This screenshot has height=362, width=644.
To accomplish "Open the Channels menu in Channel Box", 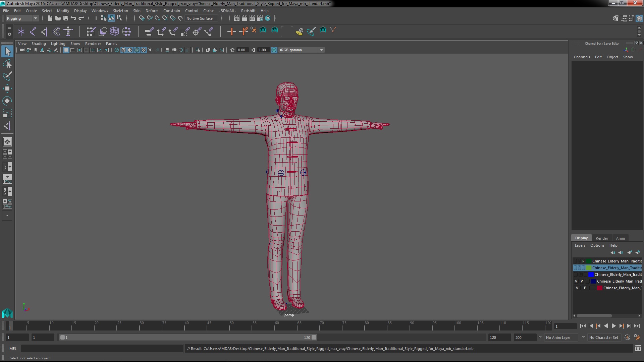I will pos(582,57).
